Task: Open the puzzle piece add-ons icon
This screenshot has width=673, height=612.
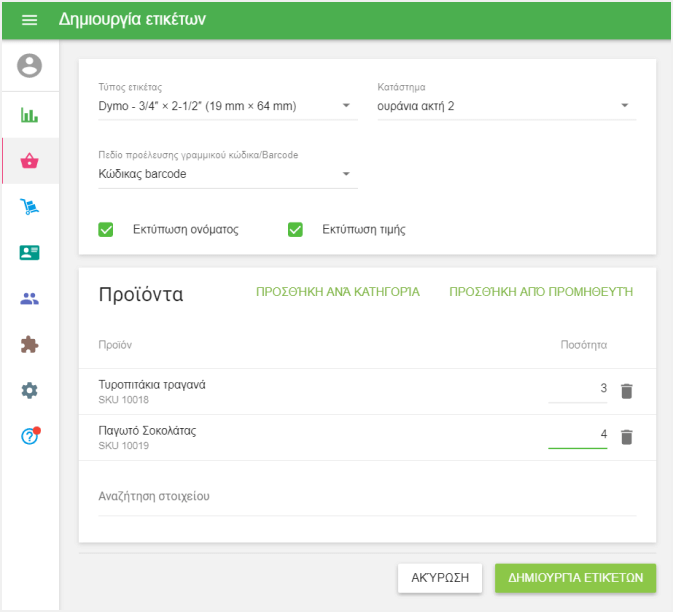Action: point(30,345)
